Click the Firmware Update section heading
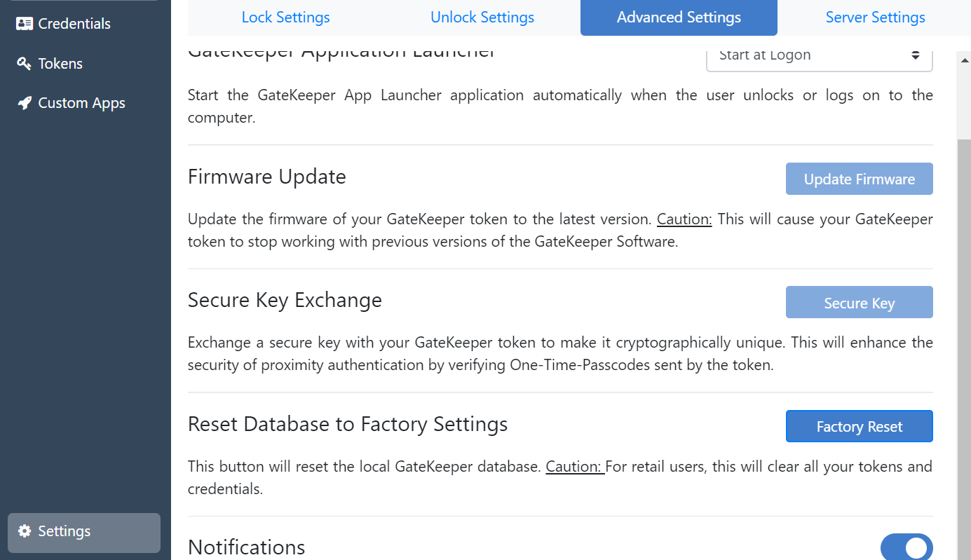971x560 pixels. pyautogui.click(x=267, y=177)
